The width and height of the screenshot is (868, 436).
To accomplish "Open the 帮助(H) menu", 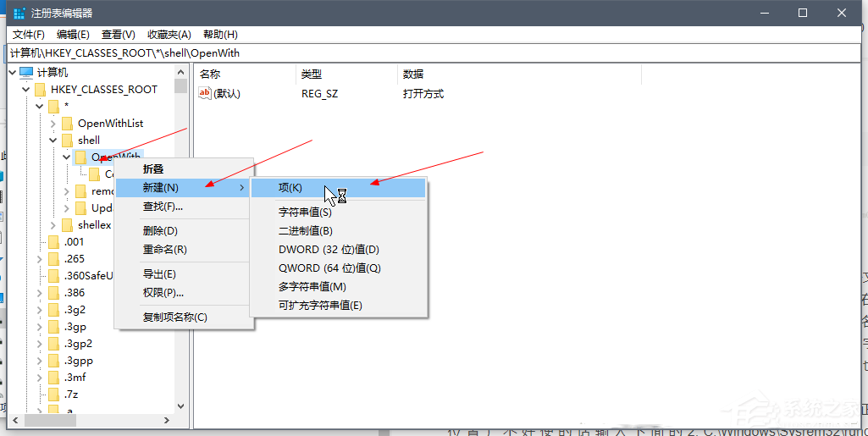I will pos(220,35).
